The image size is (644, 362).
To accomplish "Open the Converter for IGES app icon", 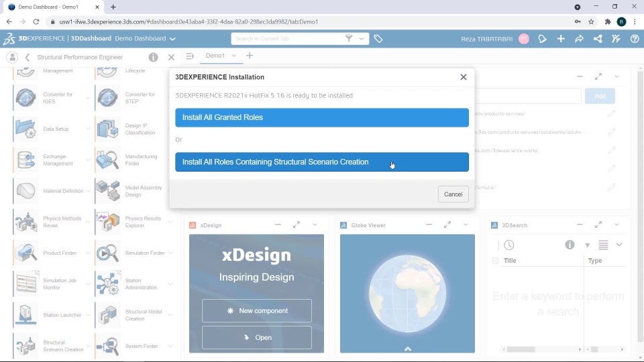I will pyautogui.click(x=26, y=98).
